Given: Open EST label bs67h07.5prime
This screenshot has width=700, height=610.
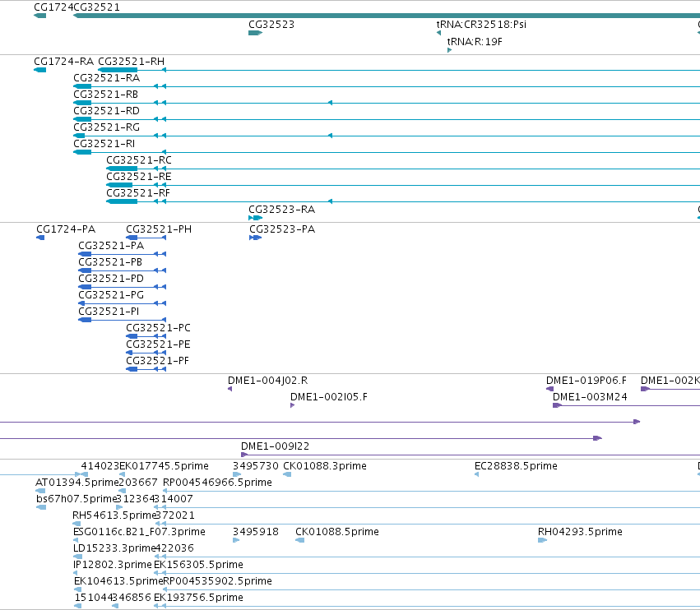Looking at the screenshot, I should 76,499.
